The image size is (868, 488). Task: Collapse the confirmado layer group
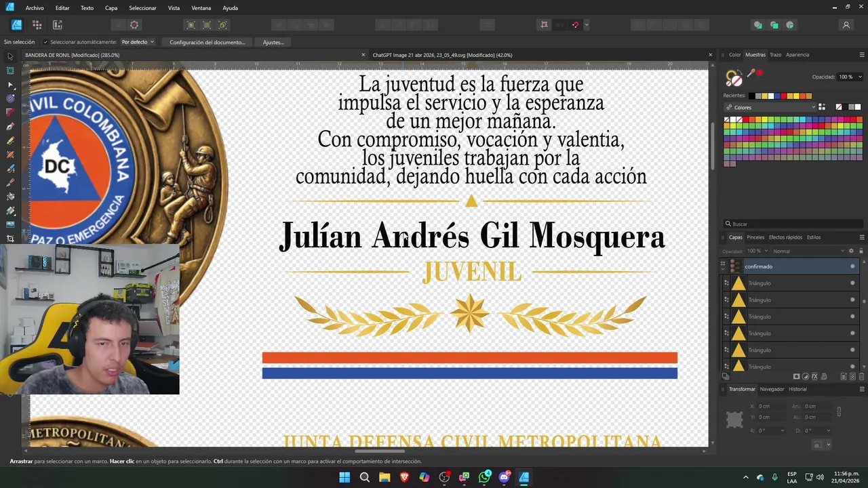[x=723, y=269]
